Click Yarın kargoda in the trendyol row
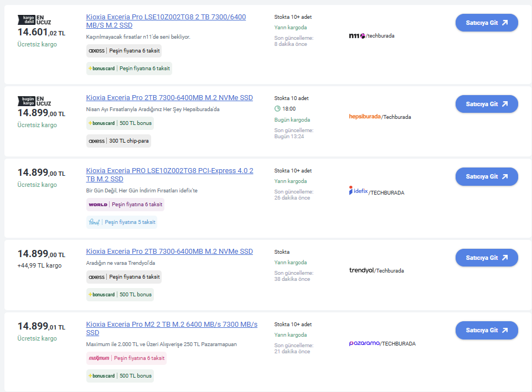This screenshot has height=392, width=532. [x=291, y=263]
